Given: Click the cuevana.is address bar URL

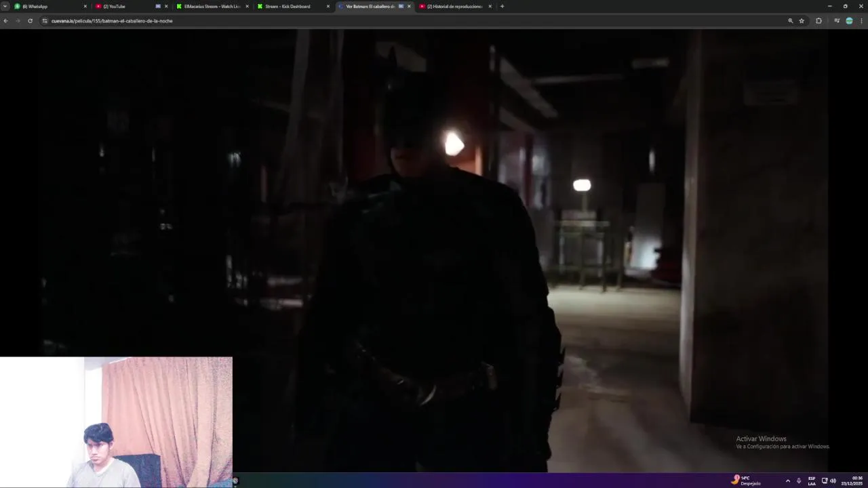Looking at the screenshot, I should 112,21.
